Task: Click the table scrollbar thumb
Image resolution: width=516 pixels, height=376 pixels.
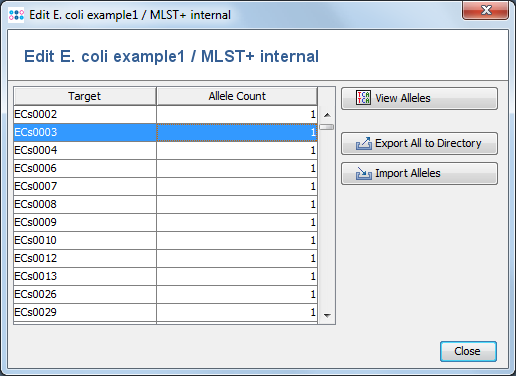Action: 327,127
